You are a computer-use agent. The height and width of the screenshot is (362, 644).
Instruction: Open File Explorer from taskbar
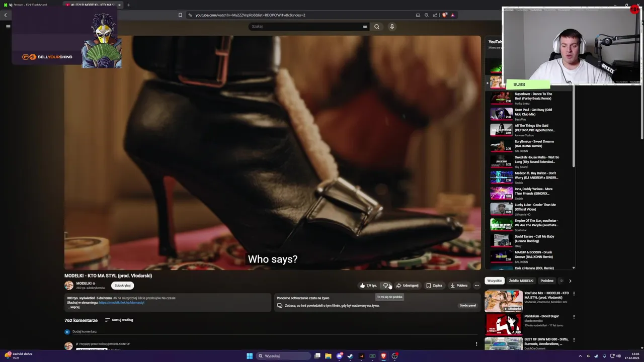[328, 356]
